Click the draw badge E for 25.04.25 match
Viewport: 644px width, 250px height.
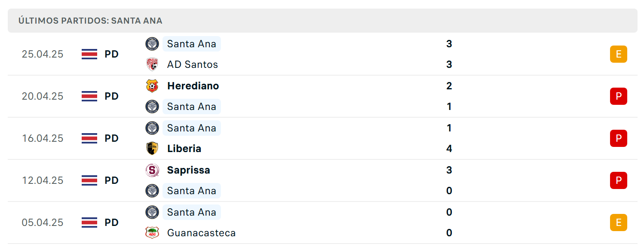619,54
